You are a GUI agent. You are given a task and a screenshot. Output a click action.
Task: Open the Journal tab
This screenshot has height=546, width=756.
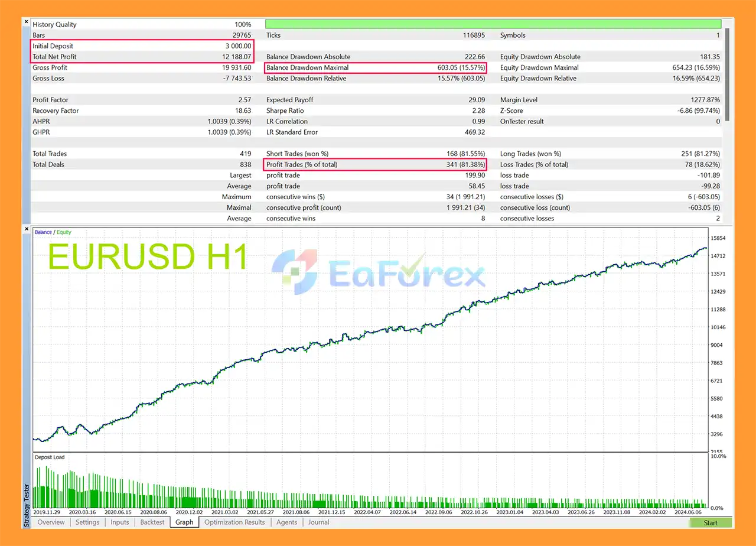[x=318, y=522]
